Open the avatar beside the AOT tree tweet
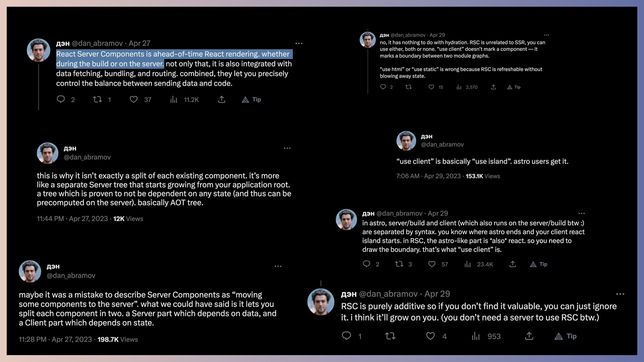 (48, 153)
